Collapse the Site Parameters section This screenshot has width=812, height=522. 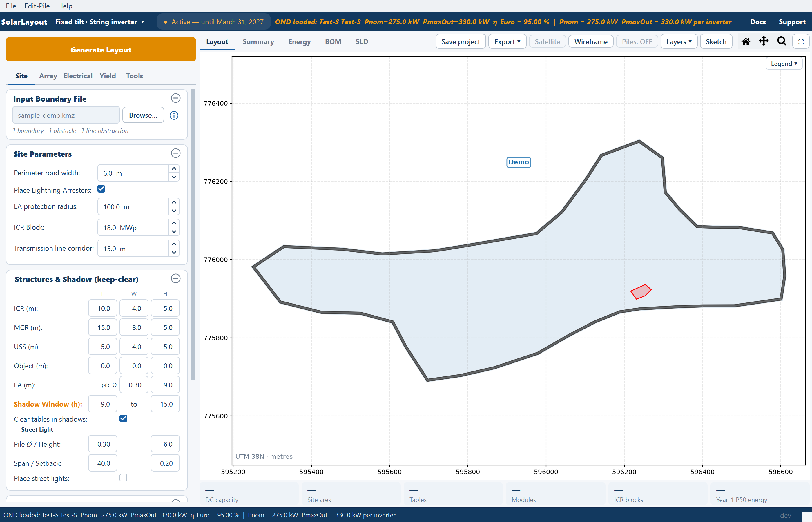pos(175,153)
